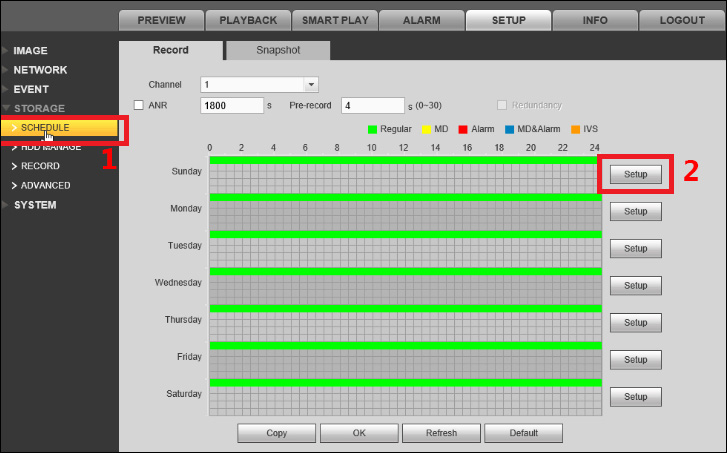Viewport: 727px width, 453px height.
Task: Open Setup for Thursday schedule
Action: [636, 323]
